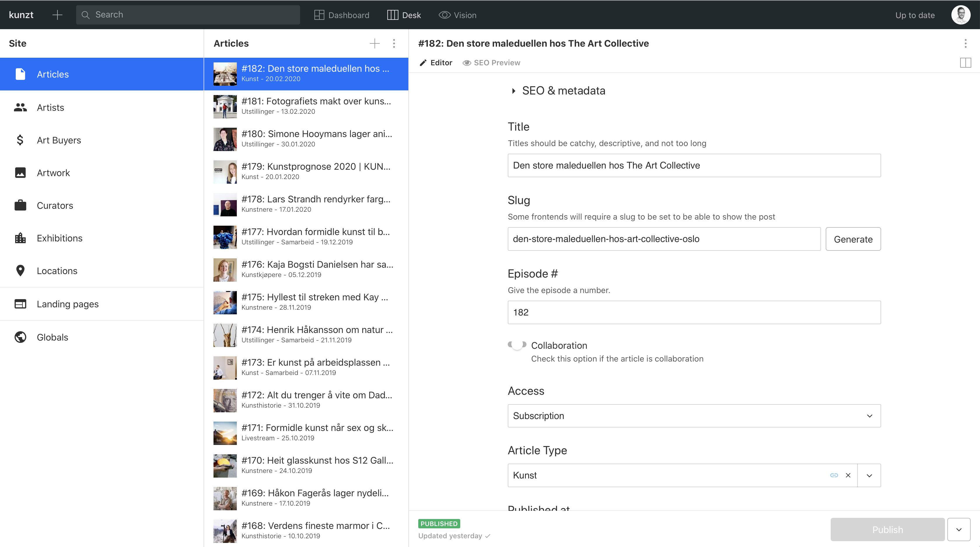Click thumbnail of article #170 glasskunst
The image size is (980, 547).
click(225, 466)
